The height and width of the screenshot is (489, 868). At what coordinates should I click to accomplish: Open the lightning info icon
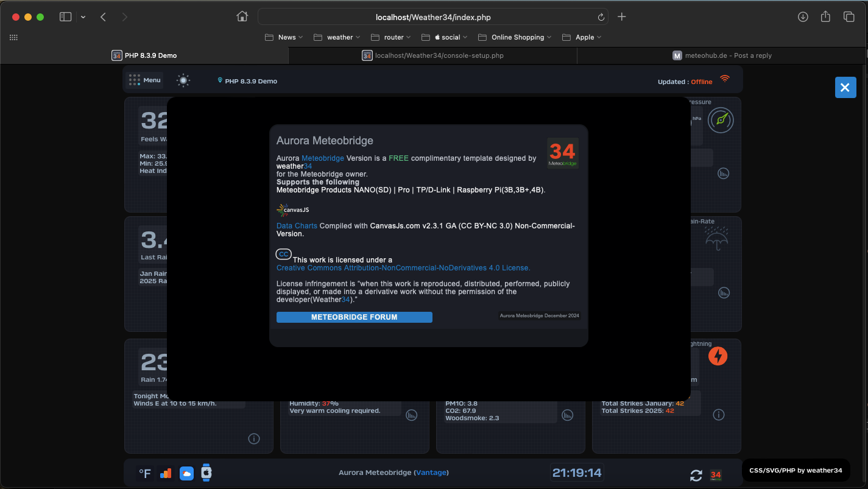719,415
